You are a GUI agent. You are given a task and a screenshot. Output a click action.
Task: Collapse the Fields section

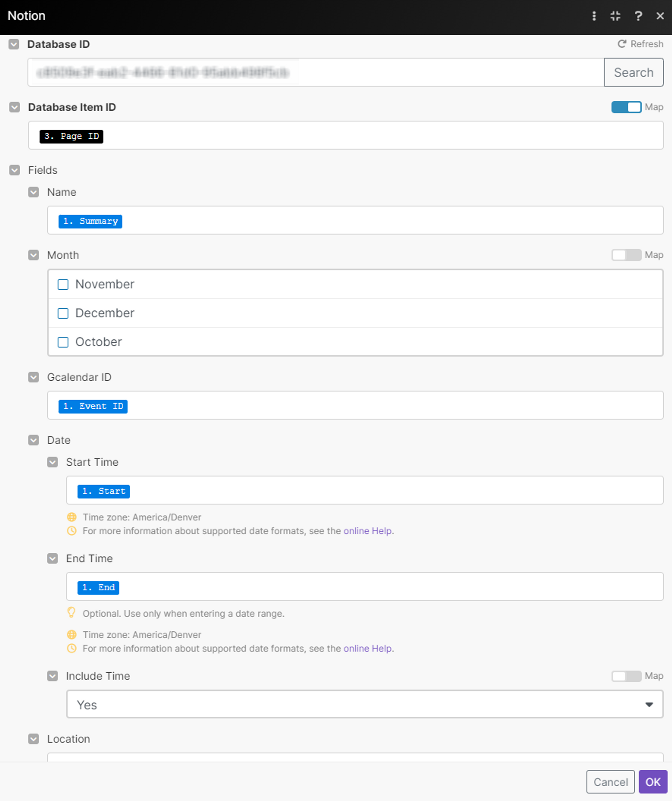[x=14, y=170]
